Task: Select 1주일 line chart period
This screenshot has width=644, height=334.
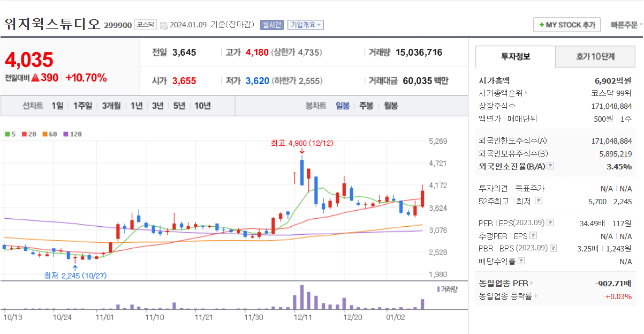Action: pyautogui.click(x=83, y=106)
